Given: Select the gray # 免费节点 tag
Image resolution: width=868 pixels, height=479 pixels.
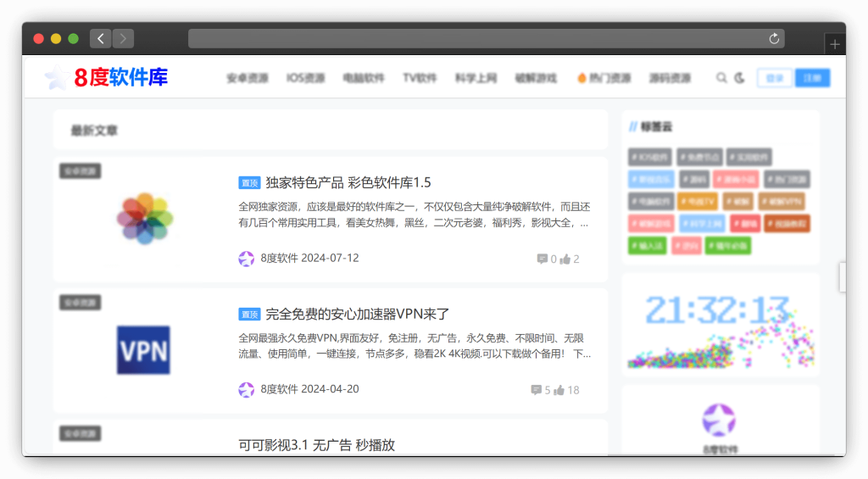Looking at the screenshot, I should 699,158.
